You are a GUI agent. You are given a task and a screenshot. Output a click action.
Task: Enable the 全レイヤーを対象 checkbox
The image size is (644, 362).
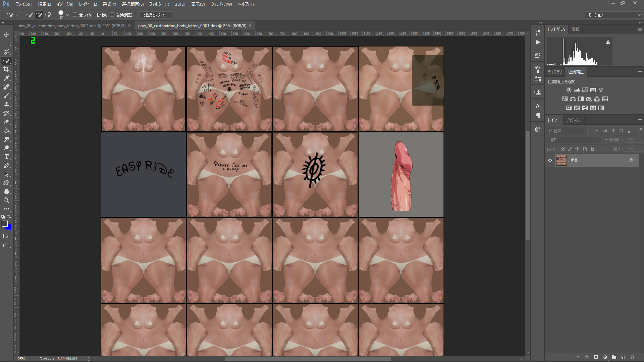coord(75,15)
